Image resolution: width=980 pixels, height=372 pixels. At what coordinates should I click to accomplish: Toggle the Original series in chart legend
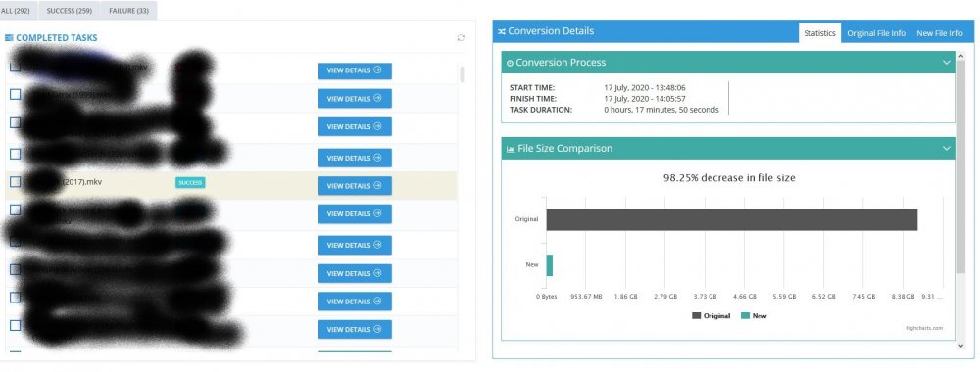[710, 316]
